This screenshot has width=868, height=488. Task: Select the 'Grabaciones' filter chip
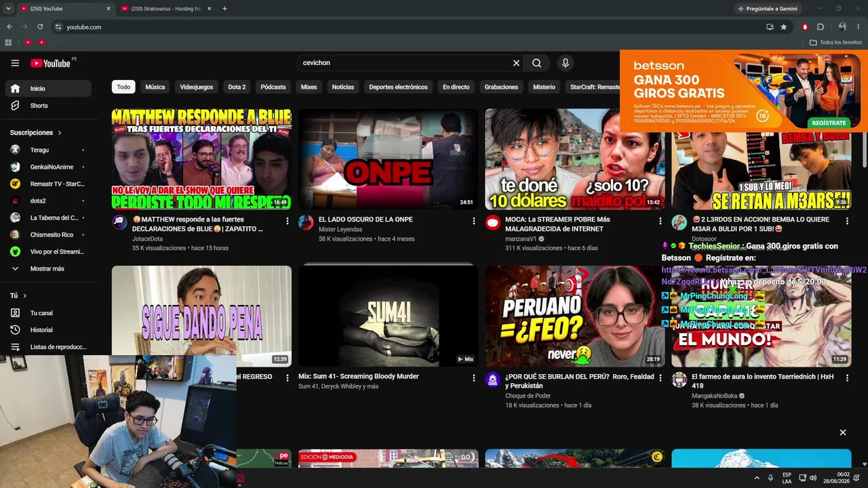(x=502, y=87)
